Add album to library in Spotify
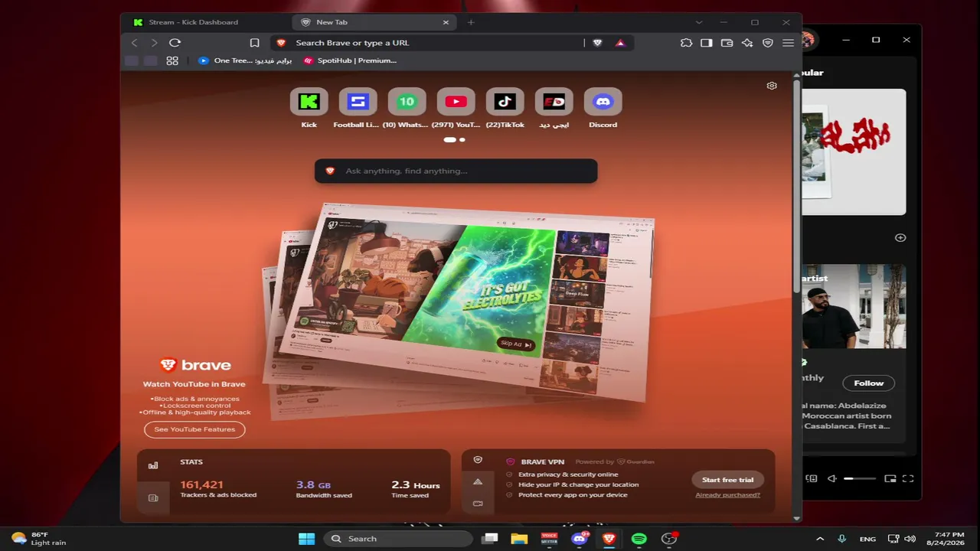The height and width of the screenshot is (551, 980). pos(900,237)
